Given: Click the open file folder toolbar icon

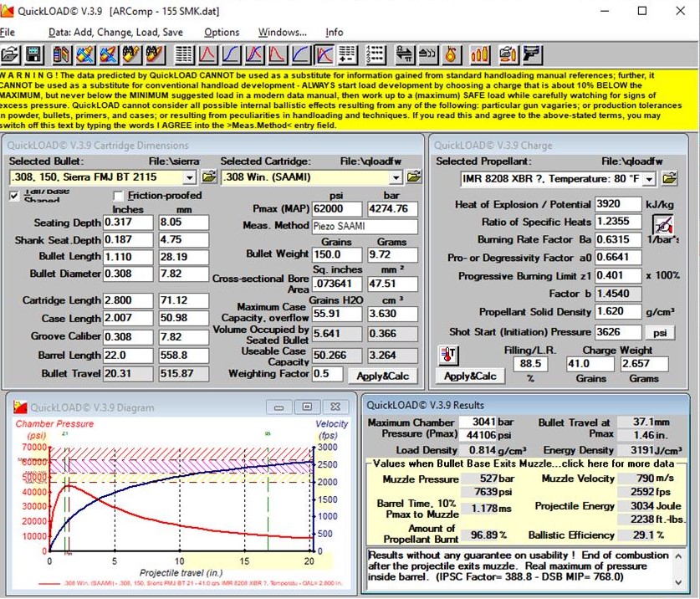Looking at the screenshot, I should [10, 54].
